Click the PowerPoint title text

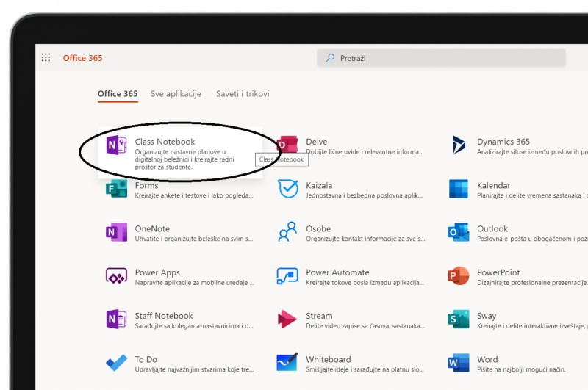[498, 272]
